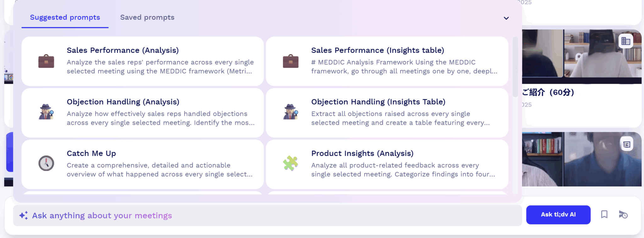Image resolution: width=644 pixels, height=238 pixels.
Task: Click the grid icon on top meeting thumbnail
Action: pyautogui.click(x=625, y=41)
